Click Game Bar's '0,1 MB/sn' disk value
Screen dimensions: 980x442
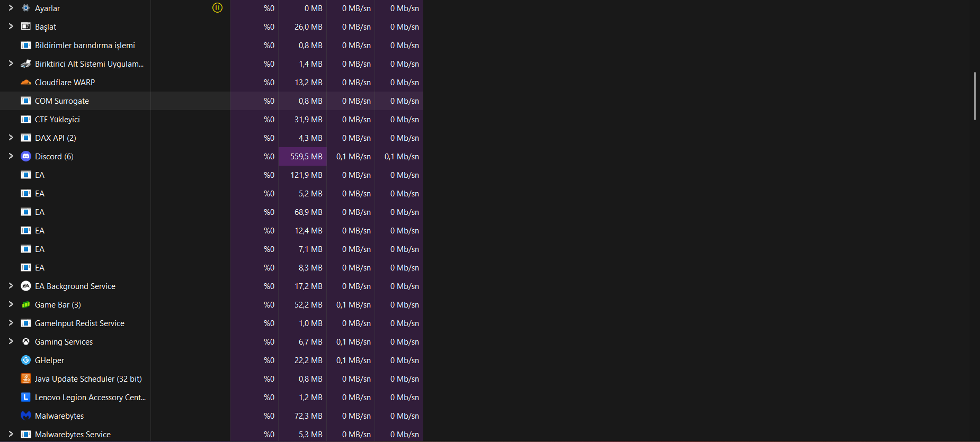(353, 305)
